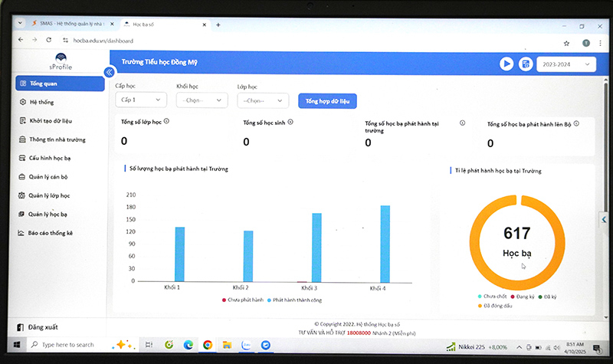Toggle Đã đóng dấu legend item
Screen dimensions: 613x364
(495, 306)
